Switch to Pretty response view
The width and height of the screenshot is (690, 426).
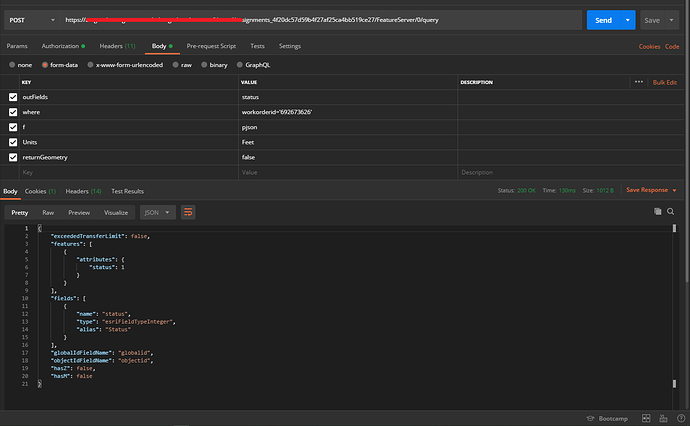[x=20, y=213]
